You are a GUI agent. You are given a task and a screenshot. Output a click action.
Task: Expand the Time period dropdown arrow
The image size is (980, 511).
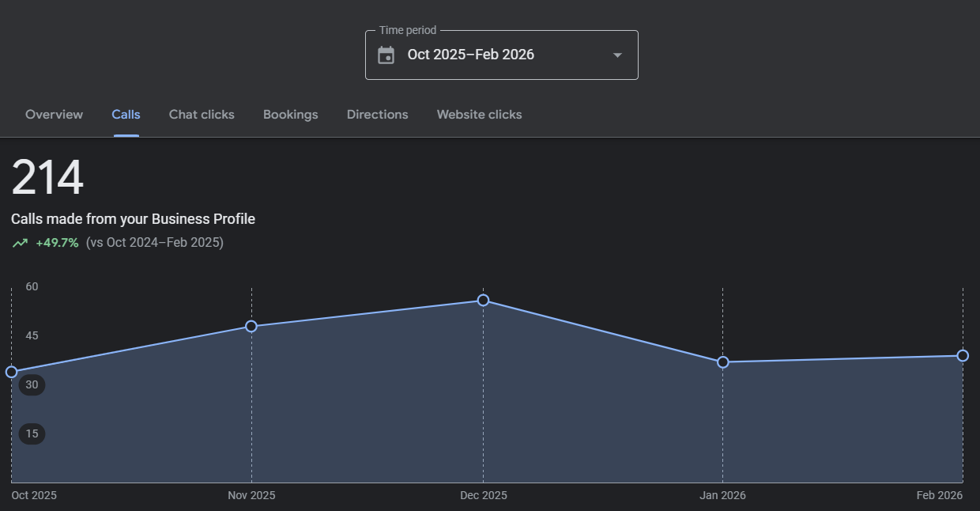click(617, 55)
